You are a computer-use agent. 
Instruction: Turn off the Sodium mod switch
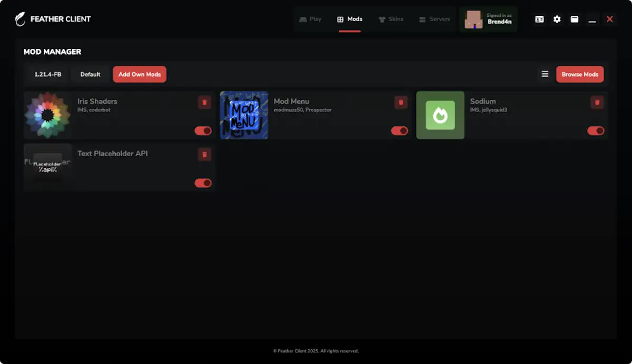click(x=596, y=131)
